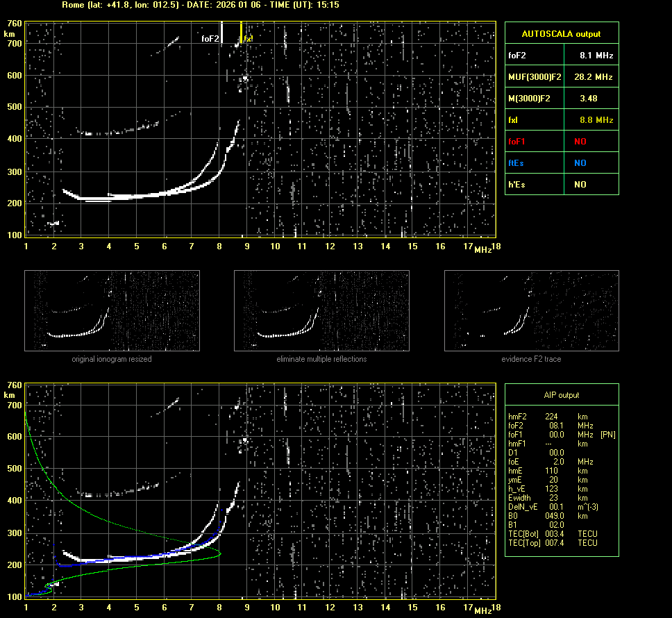The height and width of the screenshot is (618, 672).
Task: Select the AUTOSCALA output header
Action: [562, 33]
